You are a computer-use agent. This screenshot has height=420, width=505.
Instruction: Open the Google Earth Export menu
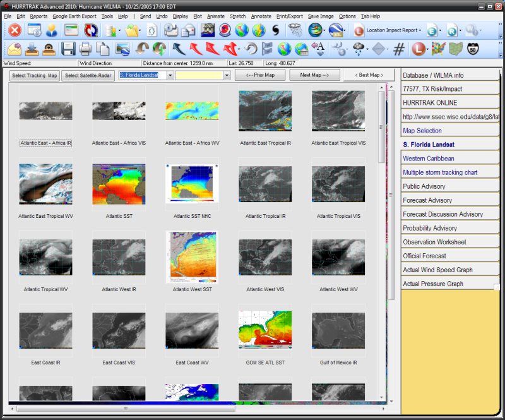[74, 16]
